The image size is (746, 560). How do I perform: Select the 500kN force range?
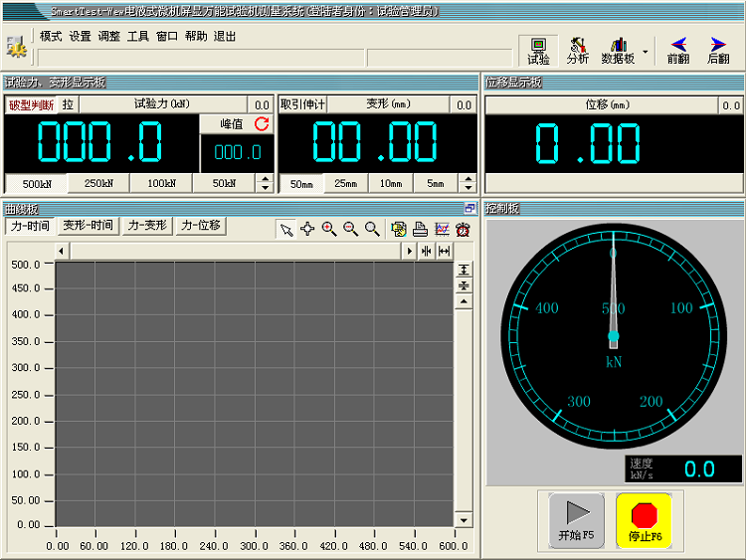(37, 184)
